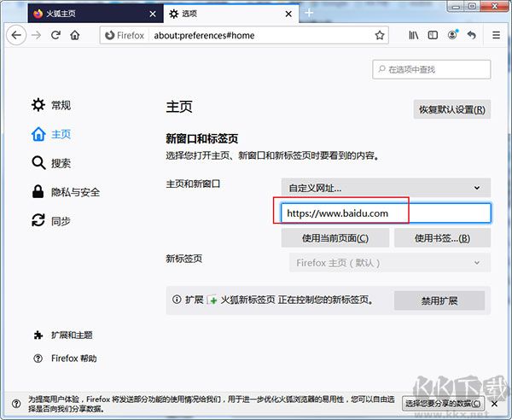Click the 在选项中查找 search box
Image resolution: width=512 pixels, height=420 pixels.
(x=431, y=69)
